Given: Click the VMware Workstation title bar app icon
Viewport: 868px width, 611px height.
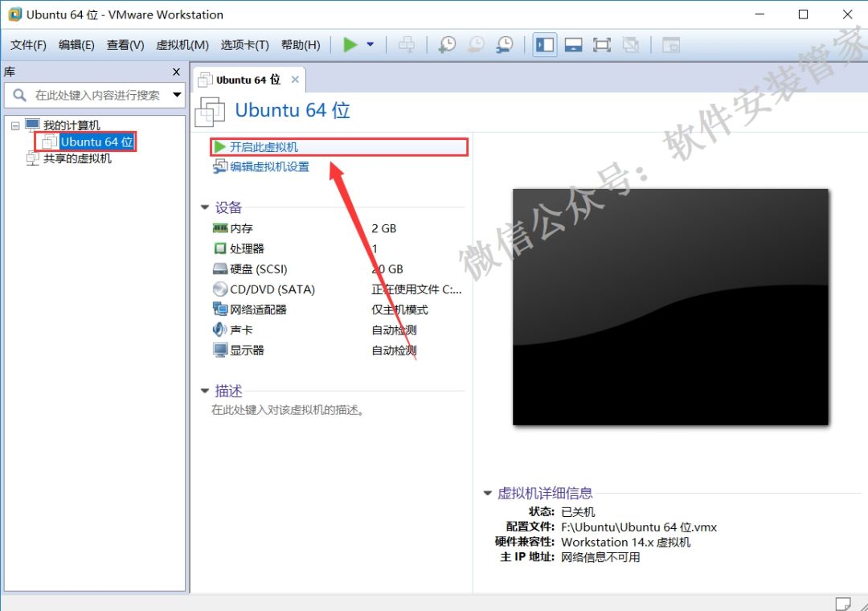Looking at the screenshot, I should tap(15, 14).
